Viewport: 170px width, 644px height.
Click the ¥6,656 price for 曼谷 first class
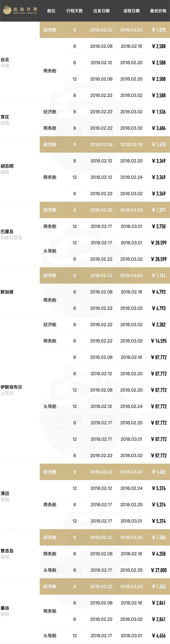coord(159,636)
